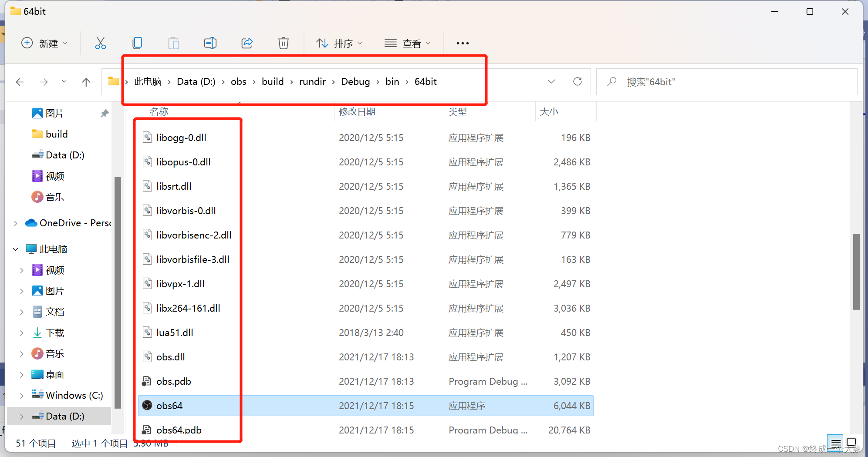Click the search magnifier icon
This screenshot has width=868, height=457.
click(612, 81)
